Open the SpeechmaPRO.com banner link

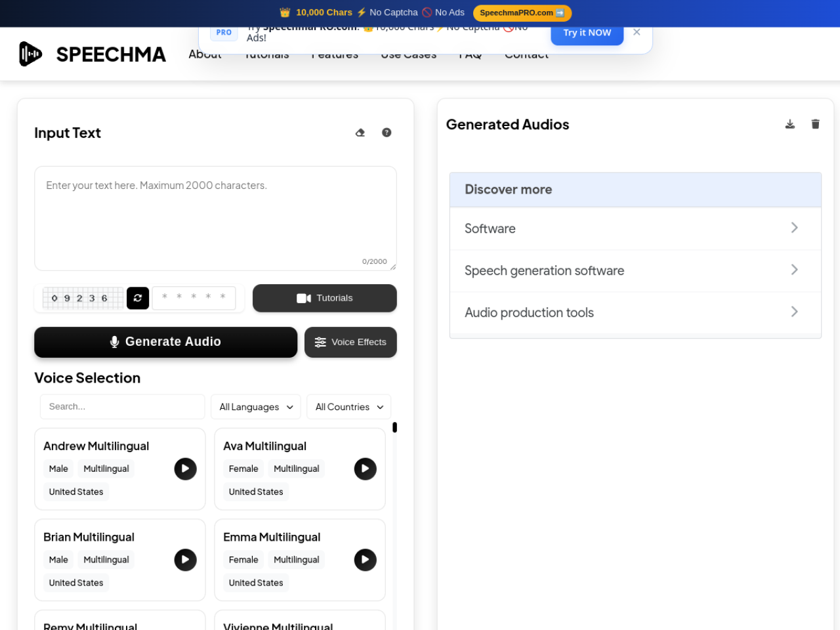[522, 12]
